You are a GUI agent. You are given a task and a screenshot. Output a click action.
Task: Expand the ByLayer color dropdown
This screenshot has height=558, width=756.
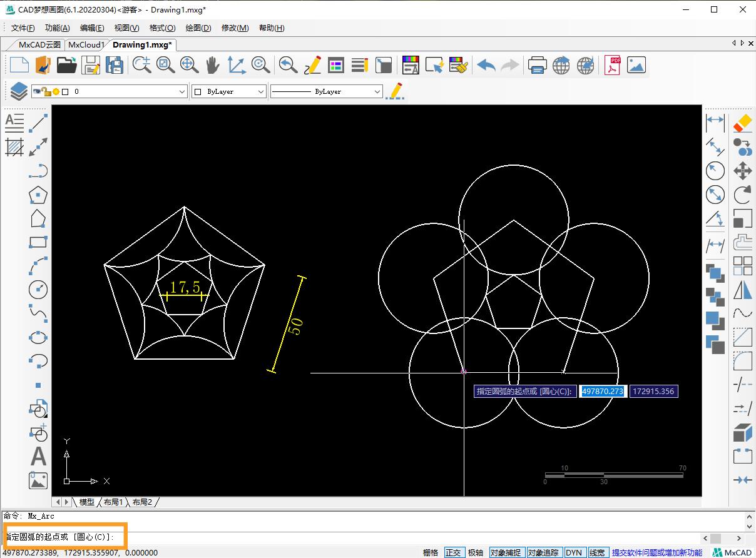[261, 91]
